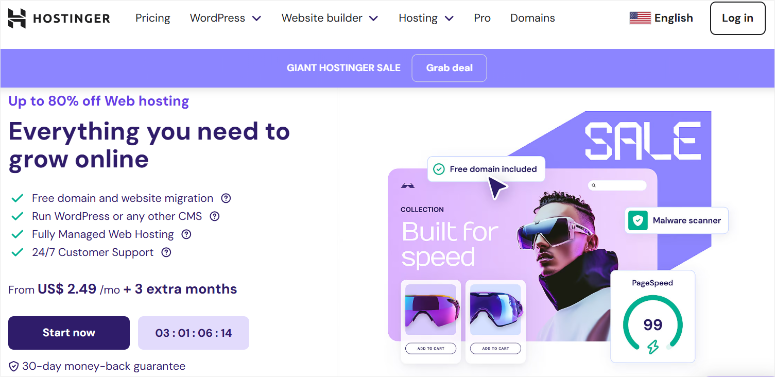The height and width of the screenshot is (377, 775).
Task: Click the GIANT HOSTINGER SALE banner text
Action: click(x=344, y=68)
